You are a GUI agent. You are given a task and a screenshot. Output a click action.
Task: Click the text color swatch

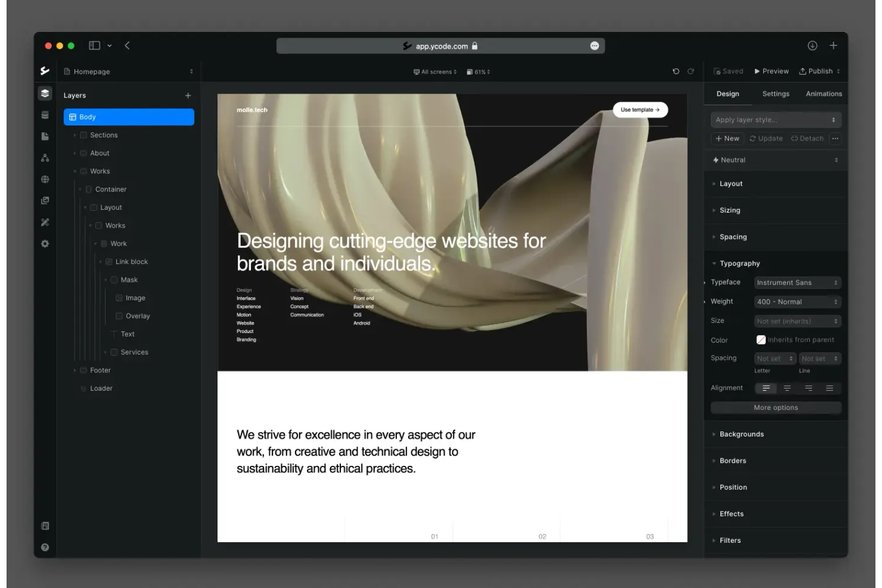point(761,340)
